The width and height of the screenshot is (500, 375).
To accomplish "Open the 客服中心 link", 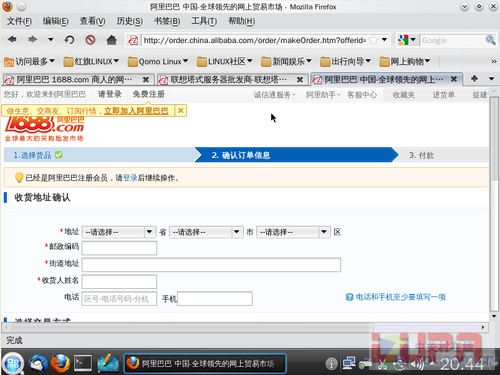I will tap(362, 95).
